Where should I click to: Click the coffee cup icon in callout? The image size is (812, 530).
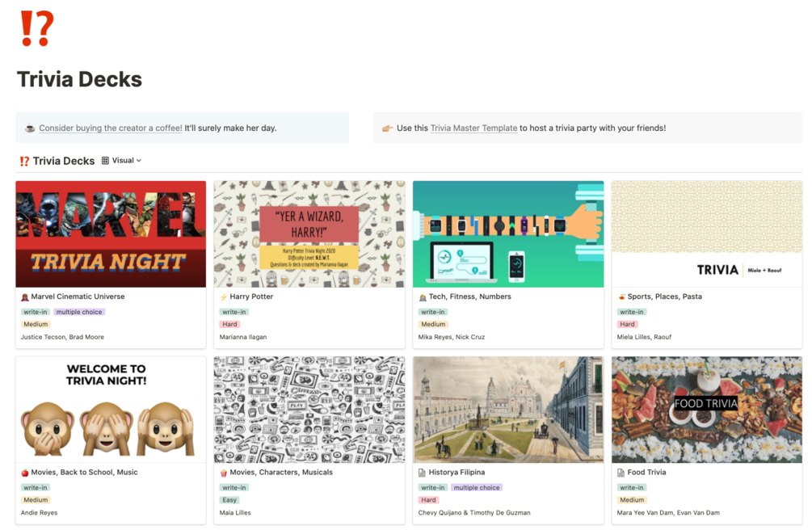pyautogui.click(x=30, y=128)
